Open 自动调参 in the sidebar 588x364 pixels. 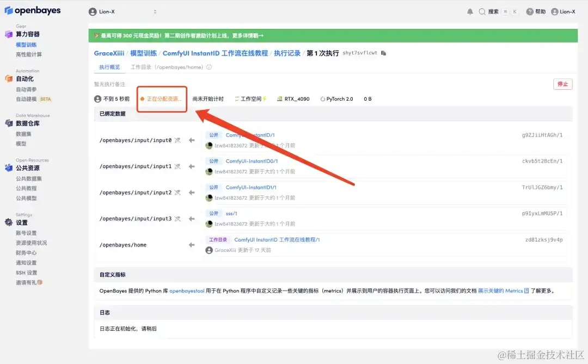[x=26, y=89]
